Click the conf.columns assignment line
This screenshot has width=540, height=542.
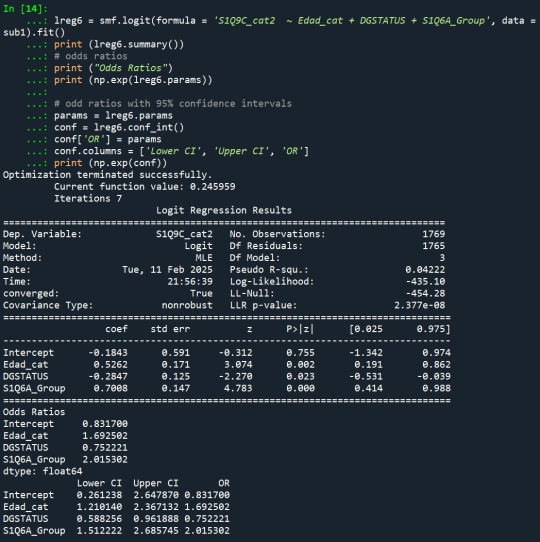coord(181,151)
